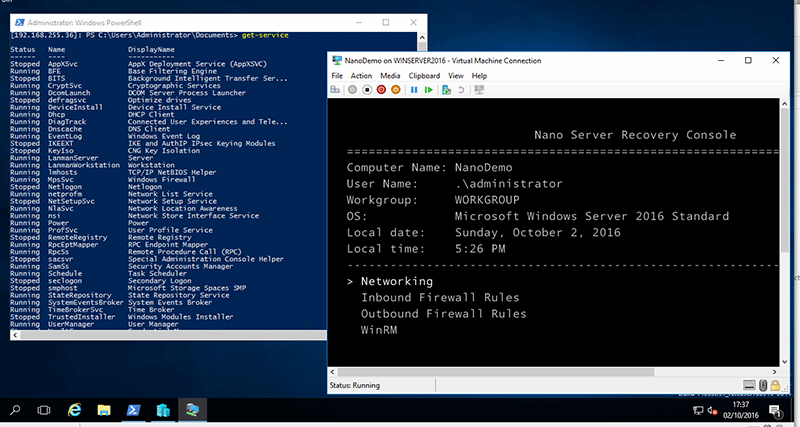This screenshot has width=800, height=427.
Task: Click the DisplayName column header
Action: pyautogui.click(x=152, y=49)
